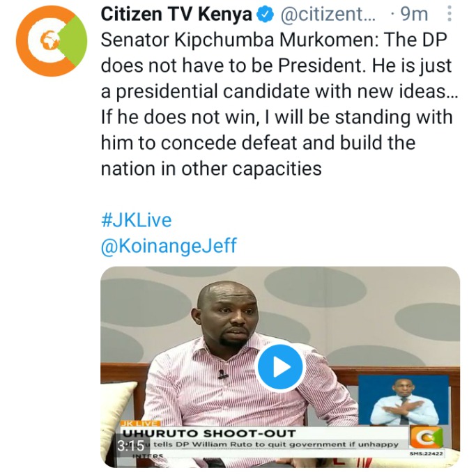Click the @citizent... handle text
The width and height of the screenshot is (476, 475).
tap(328, 14)
